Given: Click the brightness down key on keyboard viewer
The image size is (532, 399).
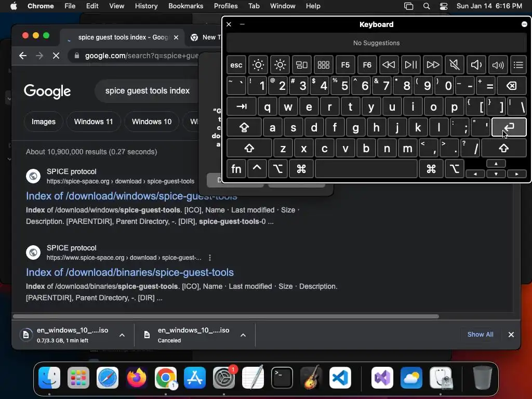Looking at the screenshot, I should click(x=258, y=65).
